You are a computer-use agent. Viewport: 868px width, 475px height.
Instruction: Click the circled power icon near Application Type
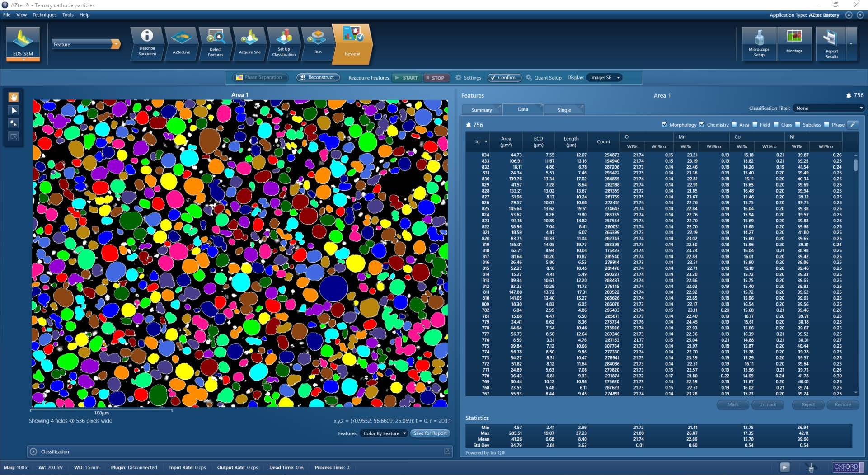[x=860, y=15]
